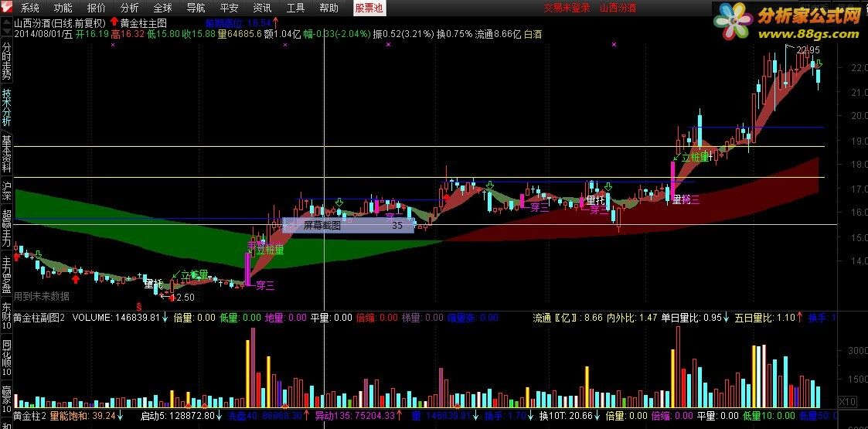The image size is (868, 429).
Task: Click the 前期高位: 18.54 value
Action: click(x=239, y=23)
